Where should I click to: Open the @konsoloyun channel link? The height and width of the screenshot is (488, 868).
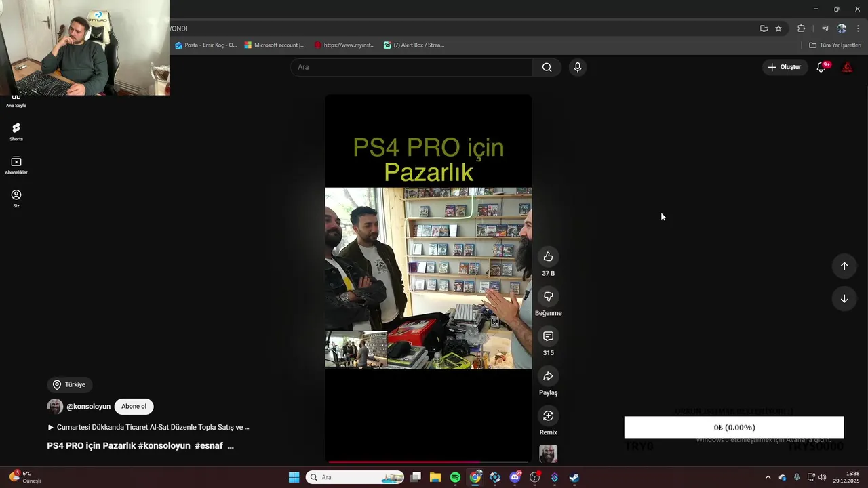pos(88,407)
